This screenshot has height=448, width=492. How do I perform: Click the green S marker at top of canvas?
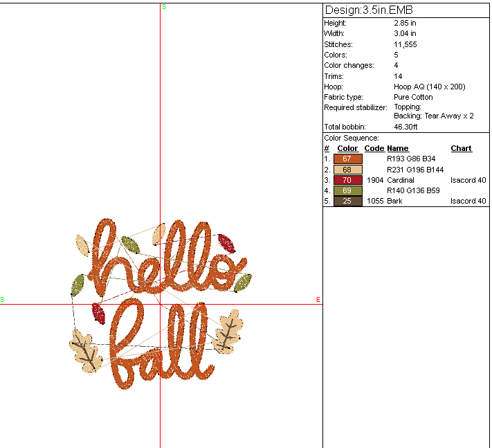tap(164, 7)
